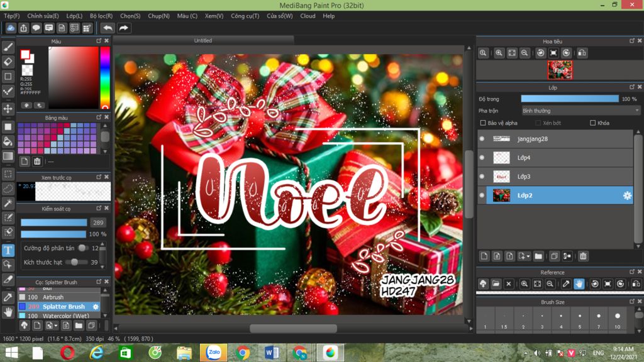Select the Magic Wand tool
The image size is (644, 362).
click(x=8, y=203)
